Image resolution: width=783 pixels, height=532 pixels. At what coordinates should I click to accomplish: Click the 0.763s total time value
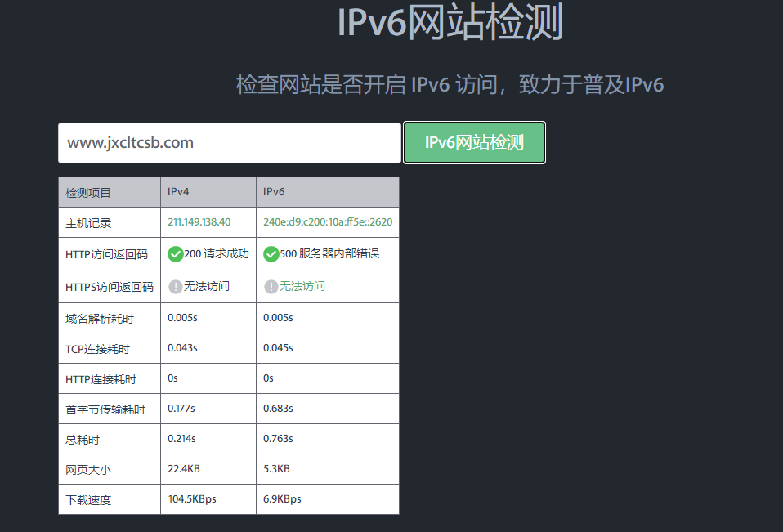[x=278, y=439]
